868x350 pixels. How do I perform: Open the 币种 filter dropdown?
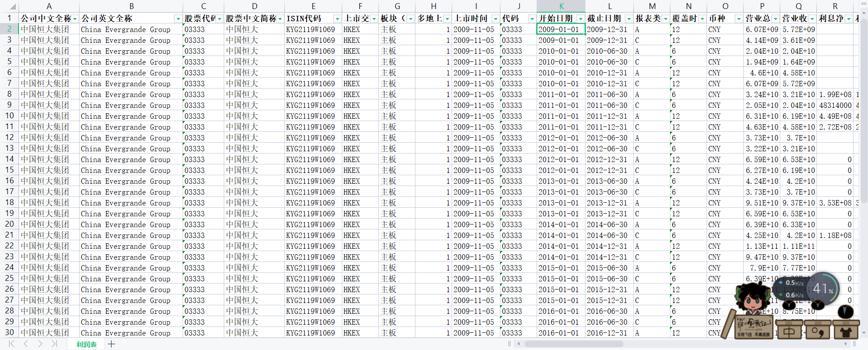click(739, 19)
